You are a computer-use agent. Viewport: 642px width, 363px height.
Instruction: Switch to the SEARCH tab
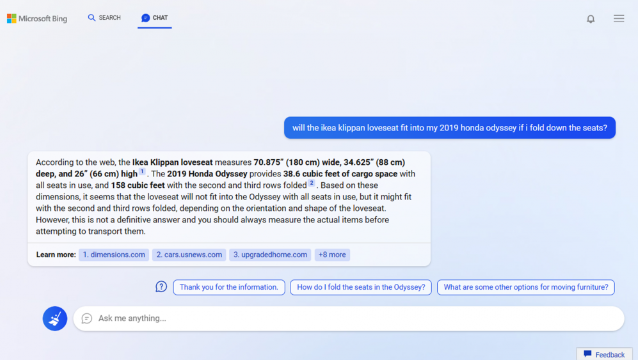(105, 18)
